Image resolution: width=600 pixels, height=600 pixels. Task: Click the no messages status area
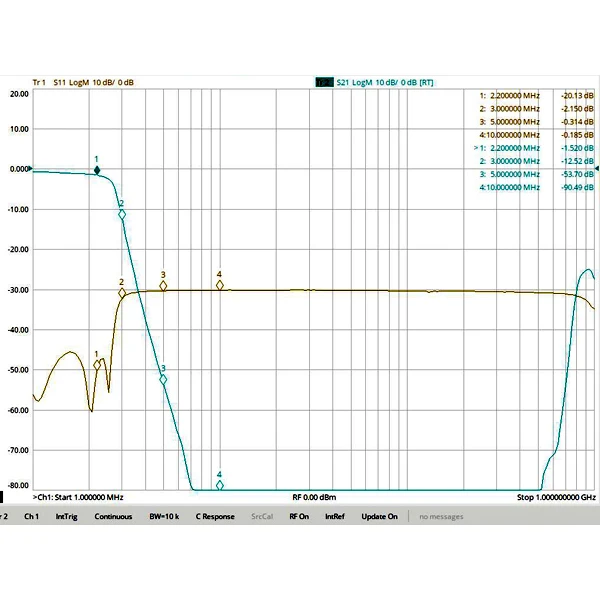point(441,517)
